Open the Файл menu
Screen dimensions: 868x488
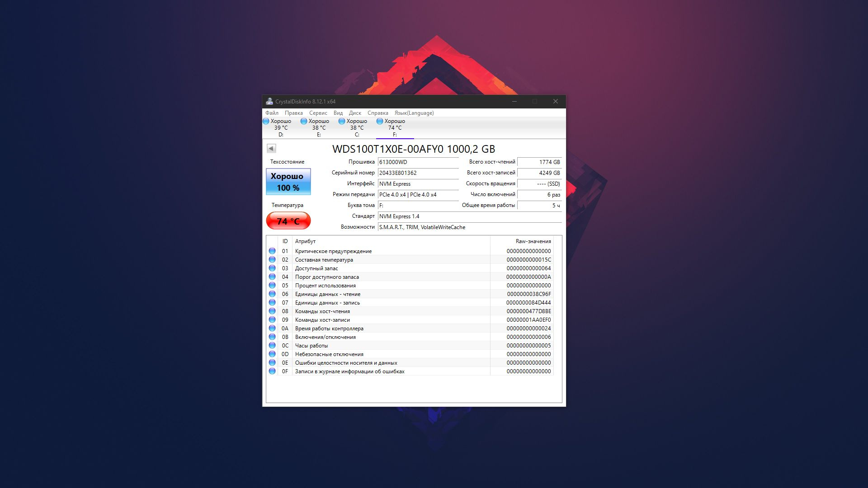tap(271, 113)
